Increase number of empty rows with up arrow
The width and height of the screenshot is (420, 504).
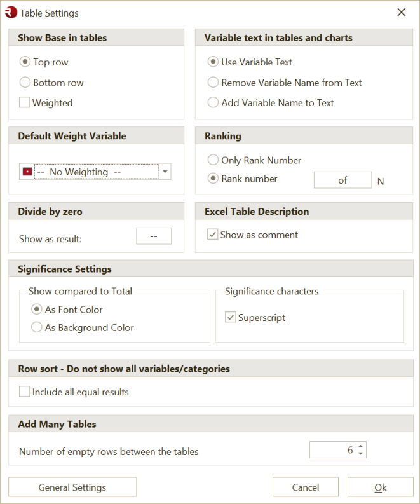click(x=361, y=446)
